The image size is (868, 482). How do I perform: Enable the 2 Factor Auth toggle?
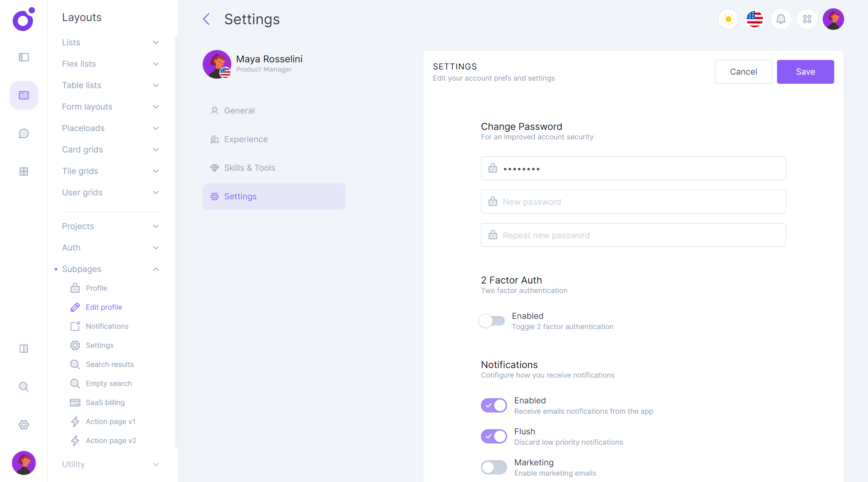[x=492, y=321]
